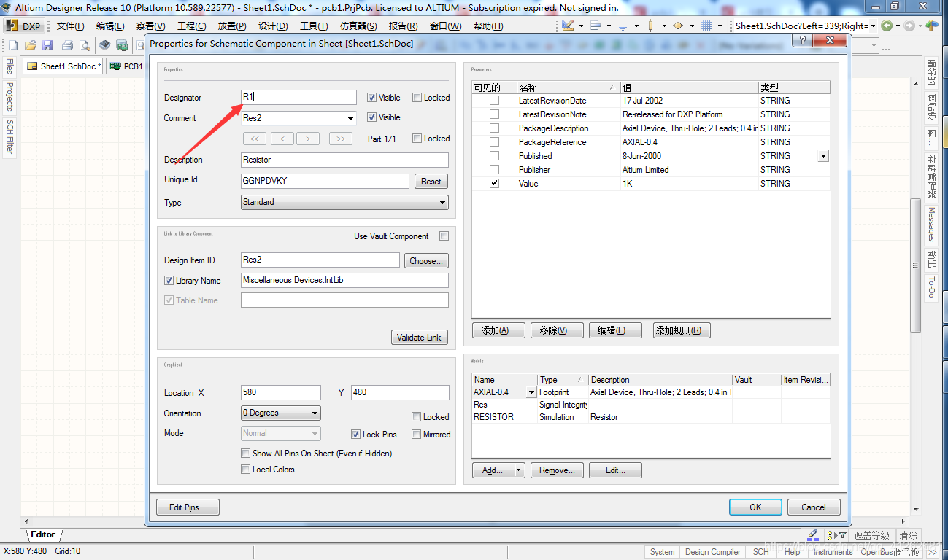Reset the Unique Id
This screenshot has height=560, width=948.
pos(431,182)
